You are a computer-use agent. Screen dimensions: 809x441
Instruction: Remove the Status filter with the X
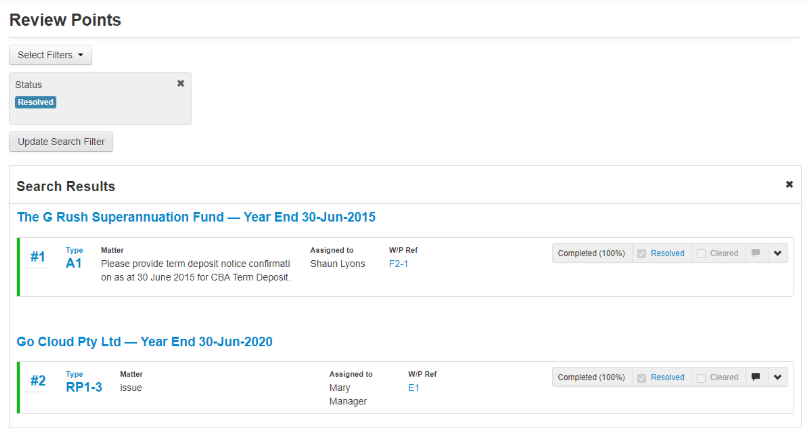181,84
